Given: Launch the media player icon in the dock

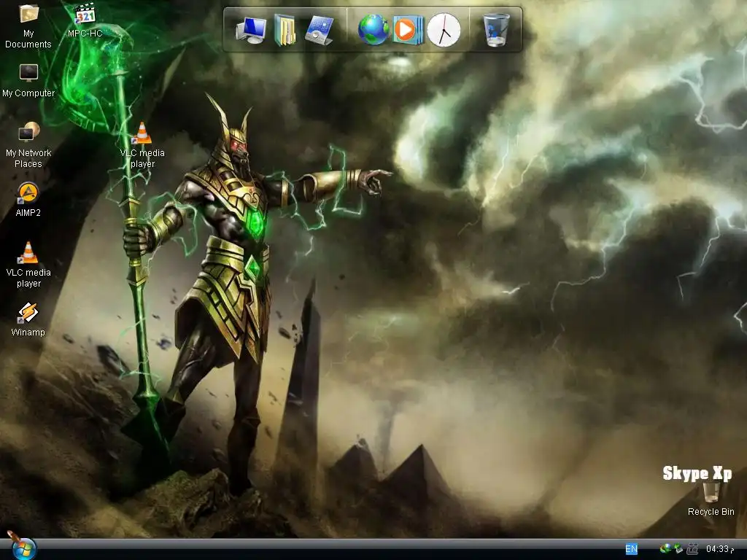Looking at the screenshot, I should point(409,30).
